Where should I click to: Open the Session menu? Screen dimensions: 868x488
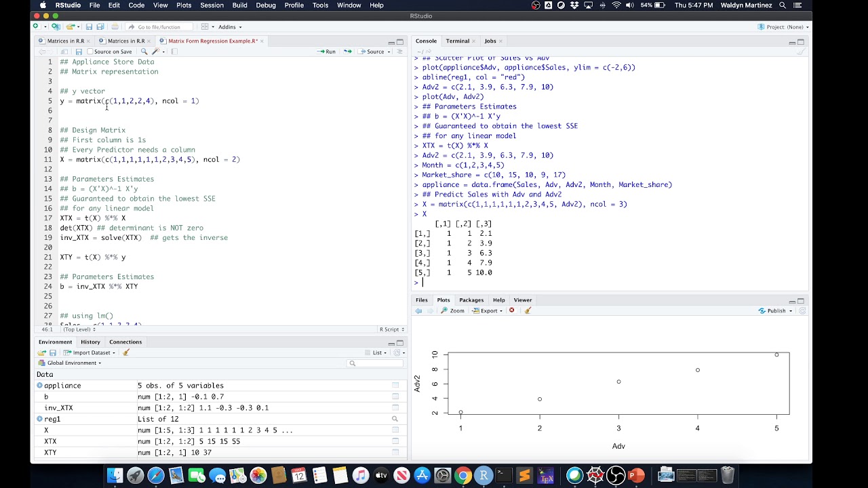(212, 5)
